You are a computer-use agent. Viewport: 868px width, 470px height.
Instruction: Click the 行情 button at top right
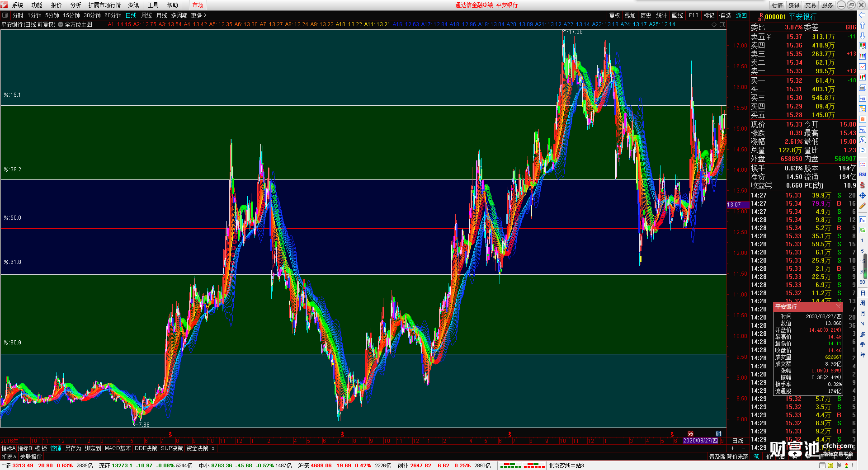(x=778, y=5)
